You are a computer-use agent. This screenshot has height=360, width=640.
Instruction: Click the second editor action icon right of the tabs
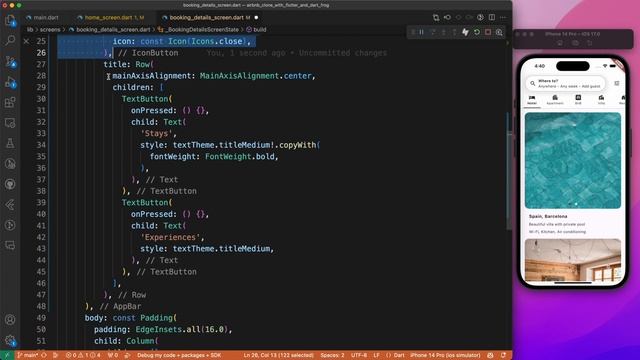pyautogui.click(x=447, y=18)
